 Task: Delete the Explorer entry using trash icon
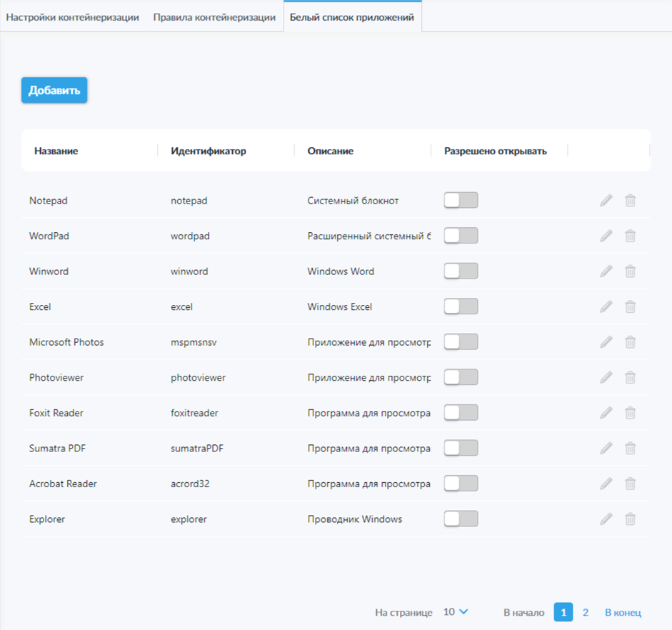630,519
